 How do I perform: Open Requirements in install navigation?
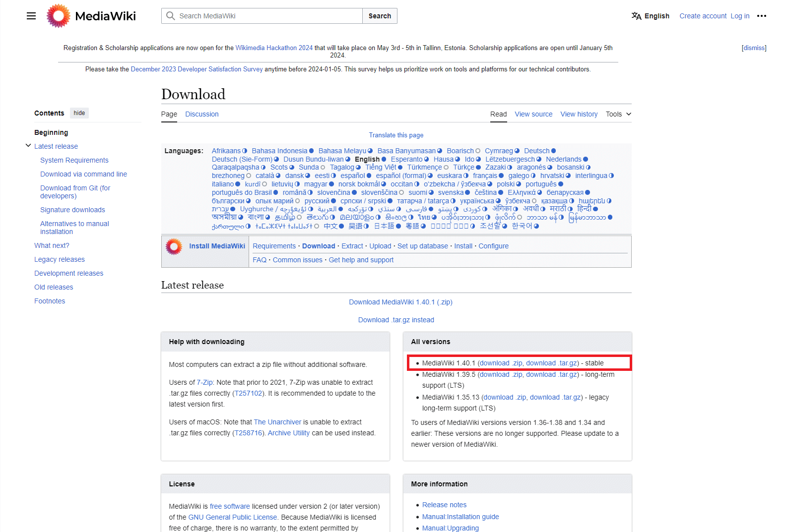tap(274, 246)
